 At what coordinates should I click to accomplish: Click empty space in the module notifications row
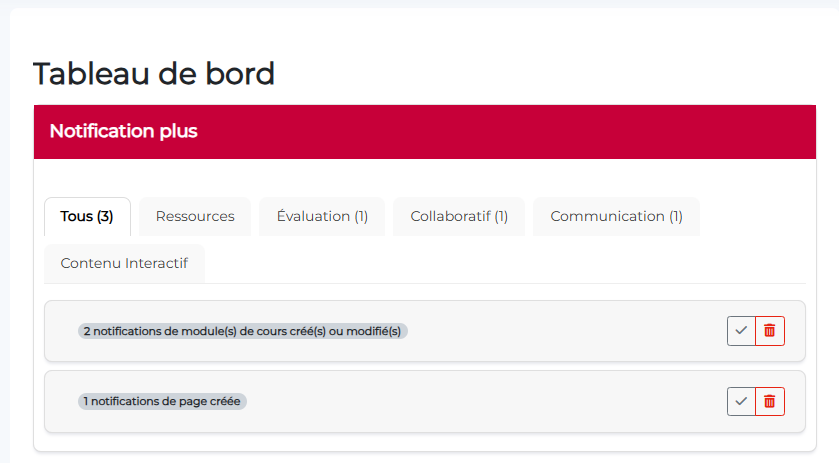tap(560, 331)
